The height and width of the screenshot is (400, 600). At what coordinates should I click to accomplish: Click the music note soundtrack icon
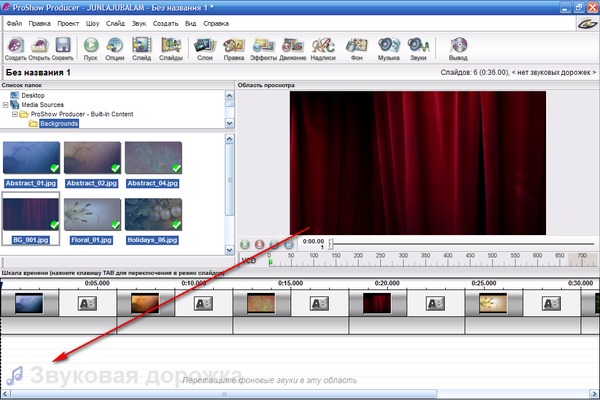(15, 376)
